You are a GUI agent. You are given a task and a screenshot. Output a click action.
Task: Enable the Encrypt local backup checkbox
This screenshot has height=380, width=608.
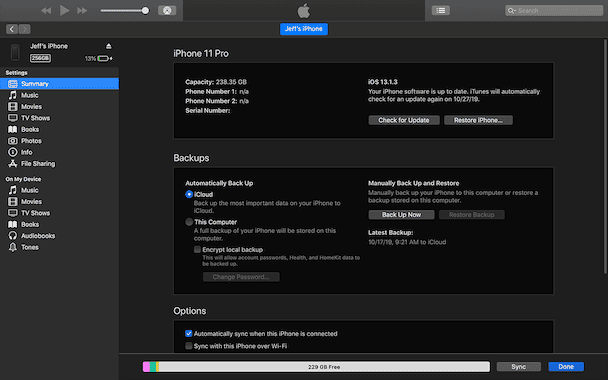pyautogui.click(x=197, y=249)
